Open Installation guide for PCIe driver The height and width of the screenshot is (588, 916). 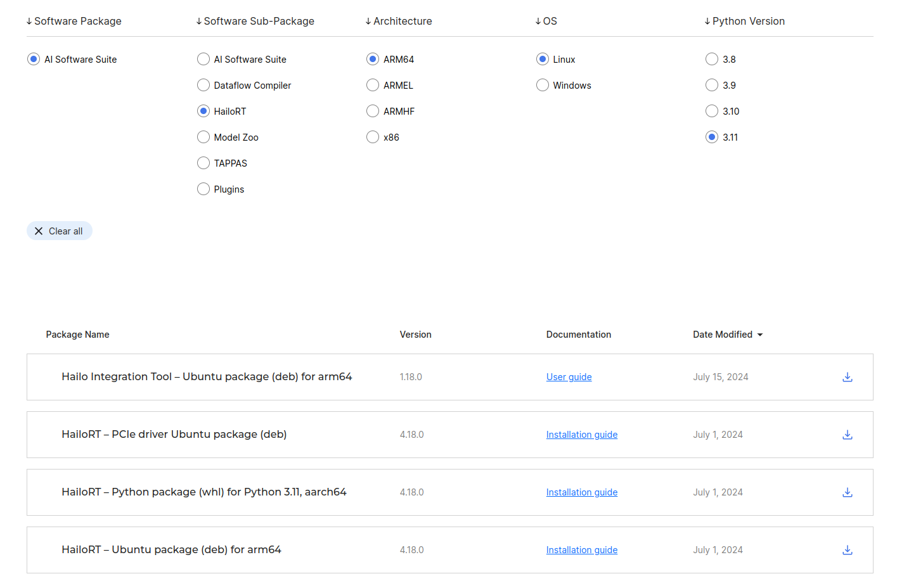tap(581, 435)
